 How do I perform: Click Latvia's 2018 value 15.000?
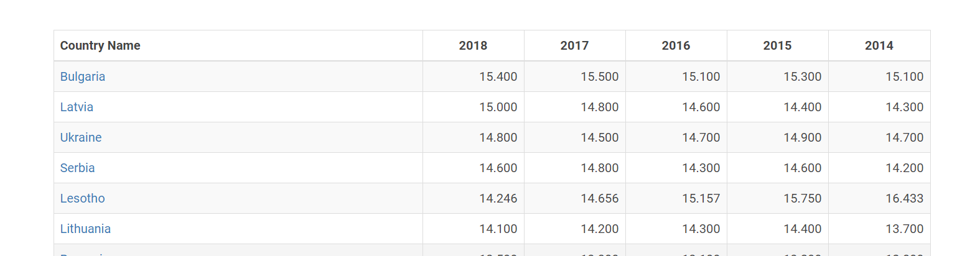coord(498,107)
